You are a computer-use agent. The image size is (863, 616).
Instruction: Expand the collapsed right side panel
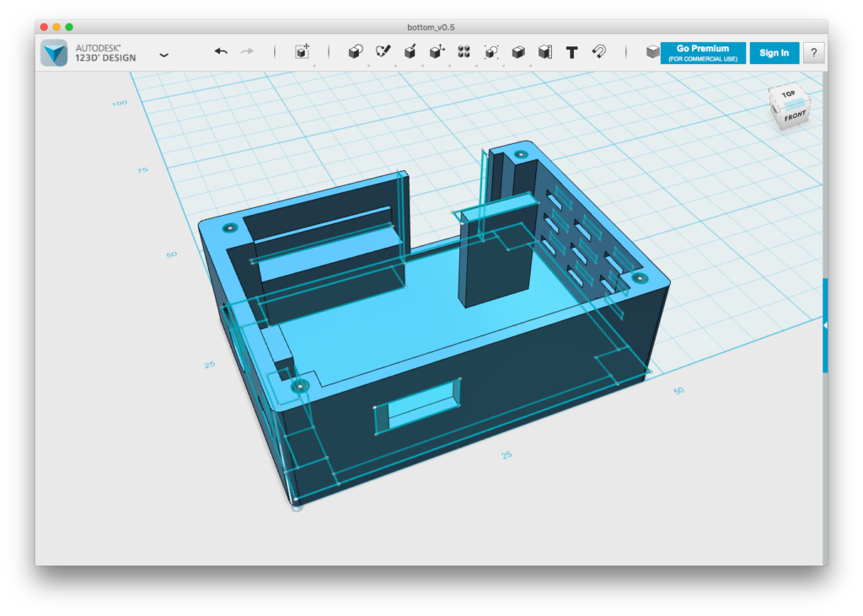(825, 324)
